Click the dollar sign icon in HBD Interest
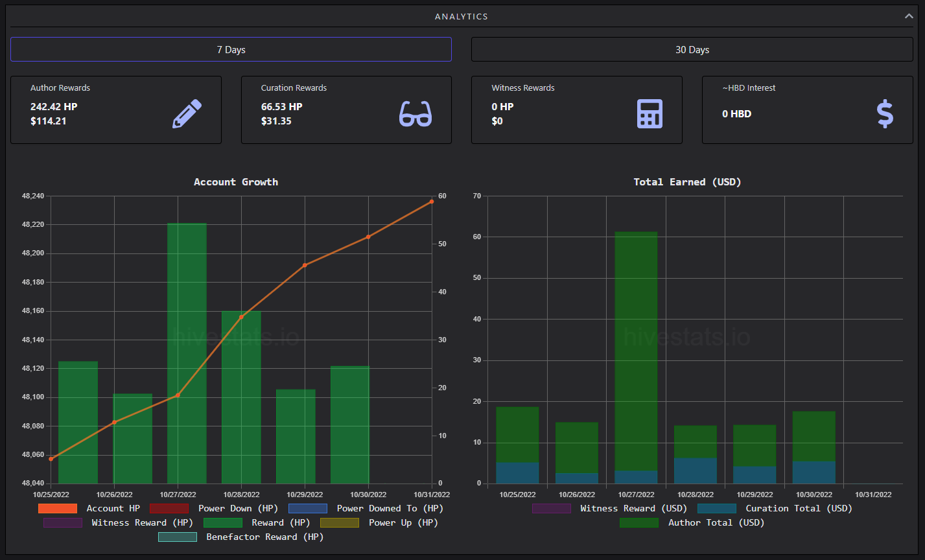 pos(885,113)
